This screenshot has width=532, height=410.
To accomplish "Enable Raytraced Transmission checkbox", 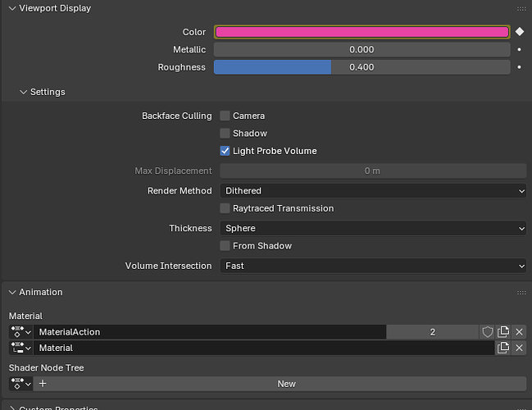I will (225, 208).
